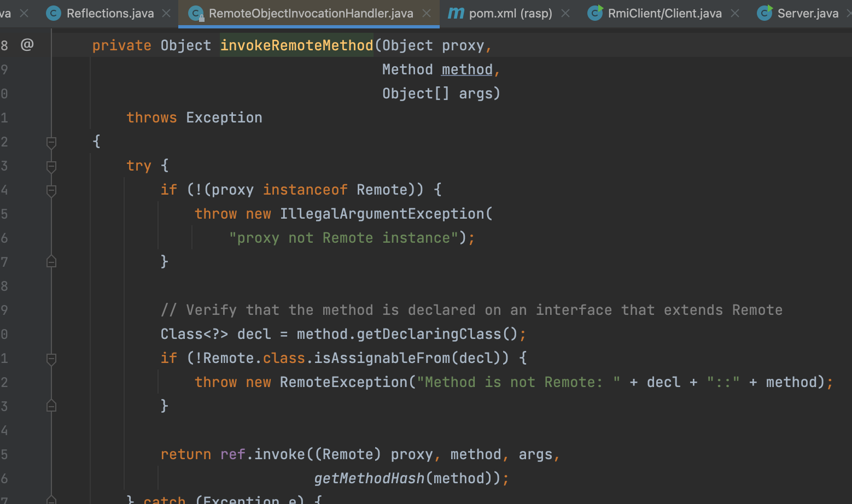Click the Verify method comment line

click(471, 310)
